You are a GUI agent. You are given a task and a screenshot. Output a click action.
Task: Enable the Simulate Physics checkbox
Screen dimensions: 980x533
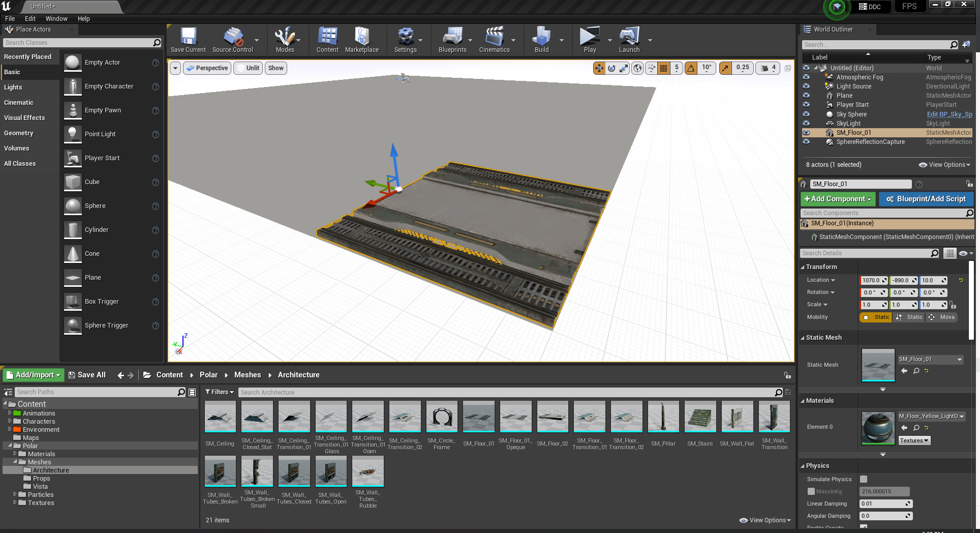click(864, 479)
